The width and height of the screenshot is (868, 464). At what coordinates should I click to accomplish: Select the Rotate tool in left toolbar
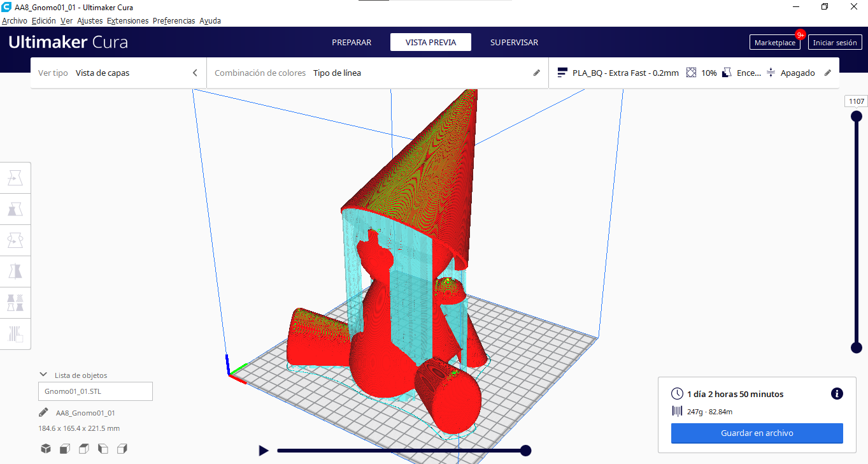(x=15, y=240)
